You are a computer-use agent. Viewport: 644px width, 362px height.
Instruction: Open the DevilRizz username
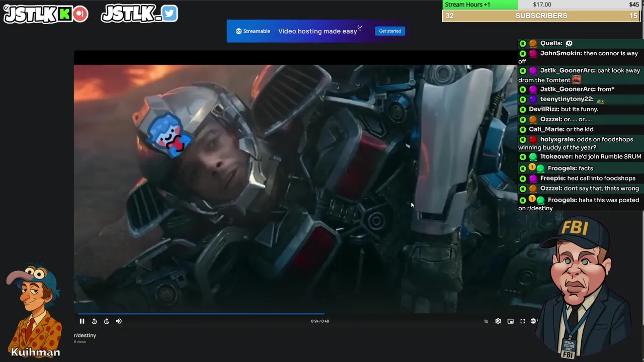pyautogui.click(x=544, y=109)
